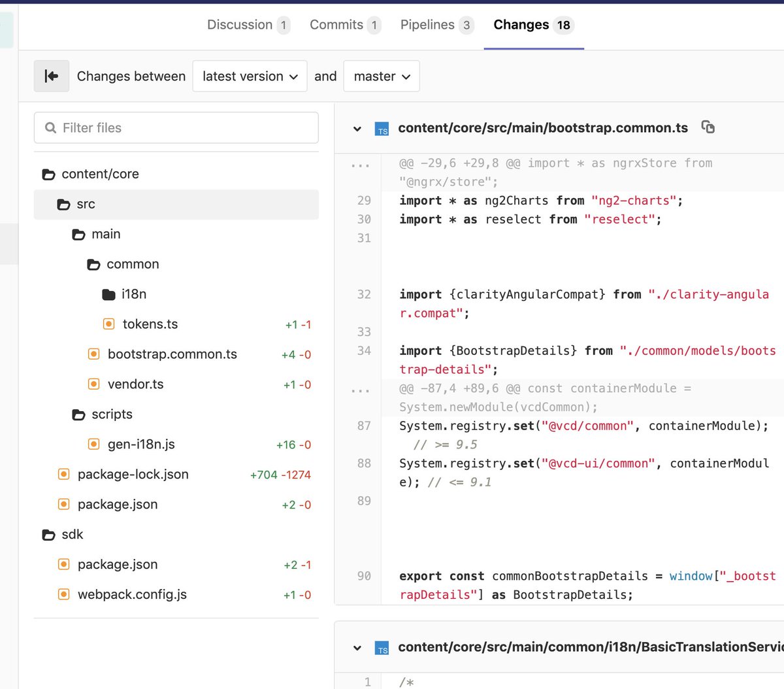The height and width of the screenshot is (689, 784).
Task: Click TS file icon for BasicTranslationService header
Action: [382, 648]
